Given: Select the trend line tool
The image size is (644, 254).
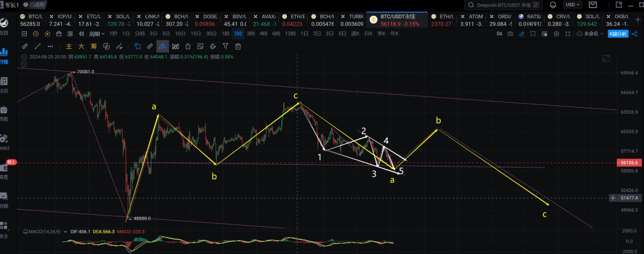Looking at the screenshot, I should point(37,46).
